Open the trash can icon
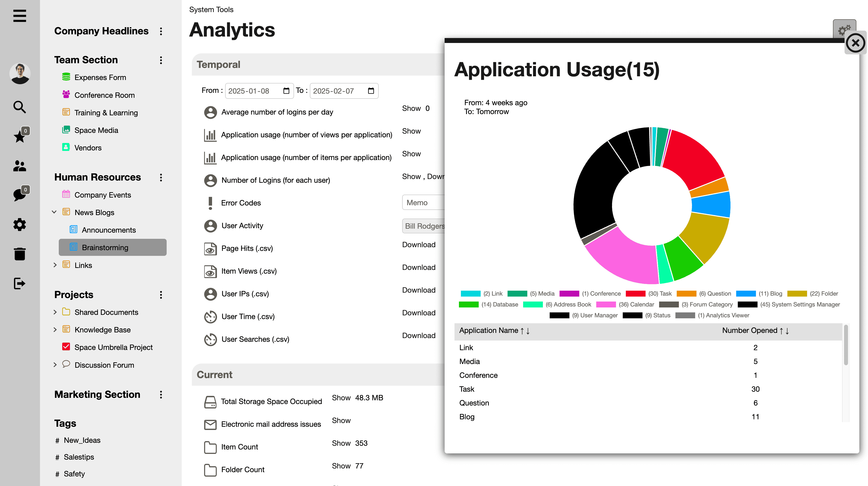This screenshot has width=868, height=486. [x=20, y=254]
